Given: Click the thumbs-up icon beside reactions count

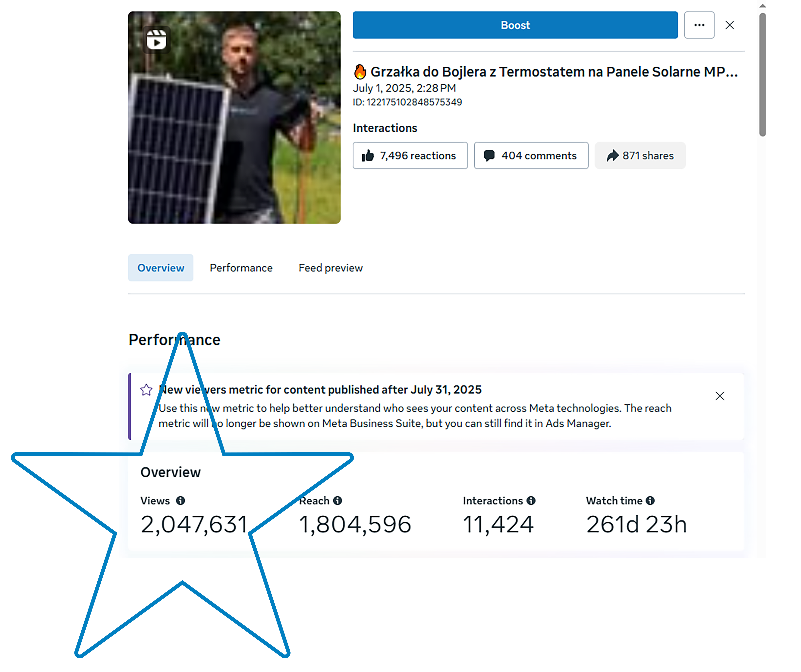Looking at the screenshot, I should (368, 155).
